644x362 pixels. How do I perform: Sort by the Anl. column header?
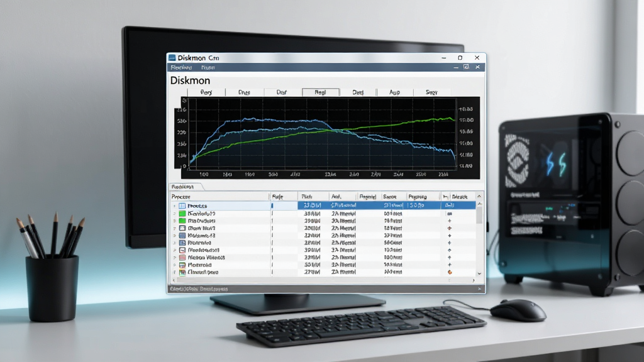(x=343, y=197)
